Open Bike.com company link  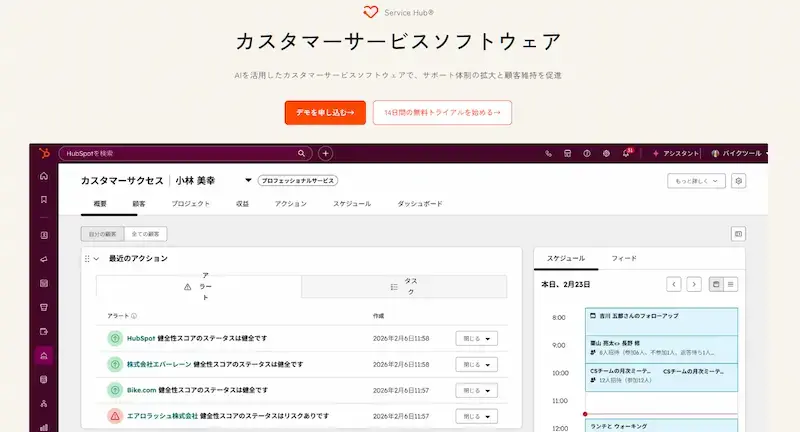pyautogui.click(x=141, y=390)
